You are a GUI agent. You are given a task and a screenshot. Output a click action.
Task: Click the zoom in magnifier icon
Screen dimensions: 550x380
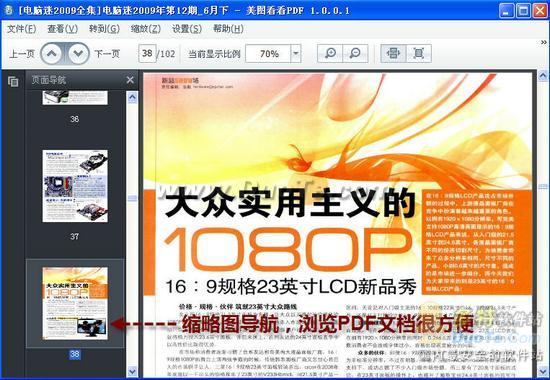[330, 53]
